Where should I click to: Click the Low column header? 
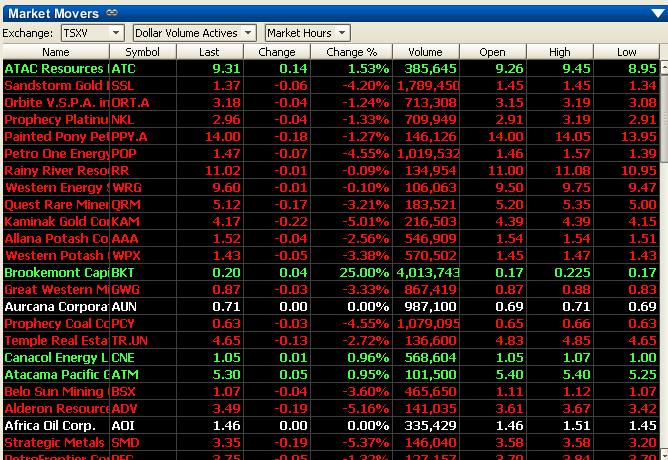pyautogui.click(x=626, y=51)
